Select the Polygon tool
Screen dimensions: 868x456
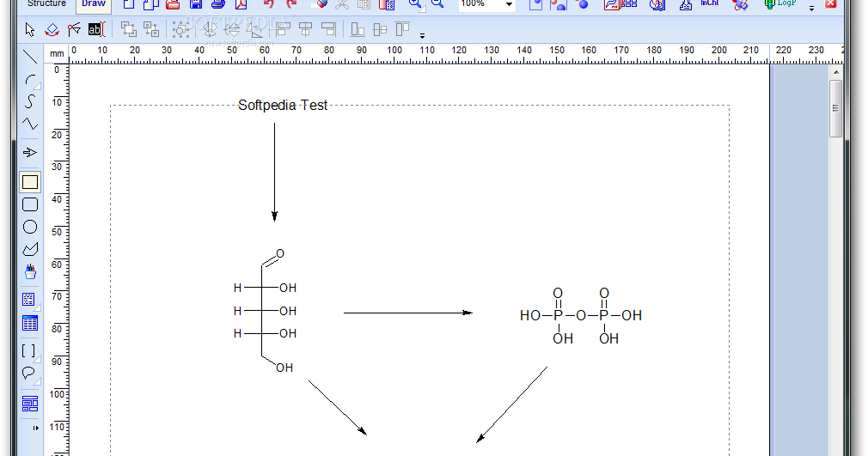[x=30, y=250]
